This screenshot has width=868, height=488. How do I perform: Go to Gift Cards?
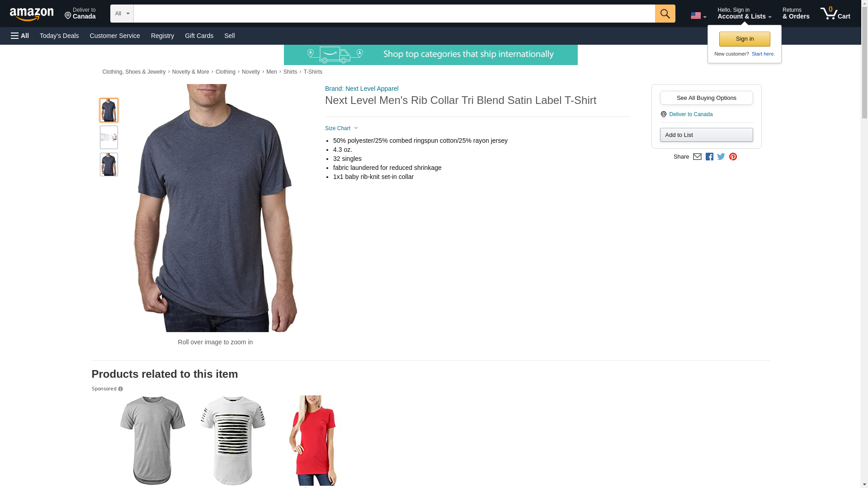[x=199, y=36]
